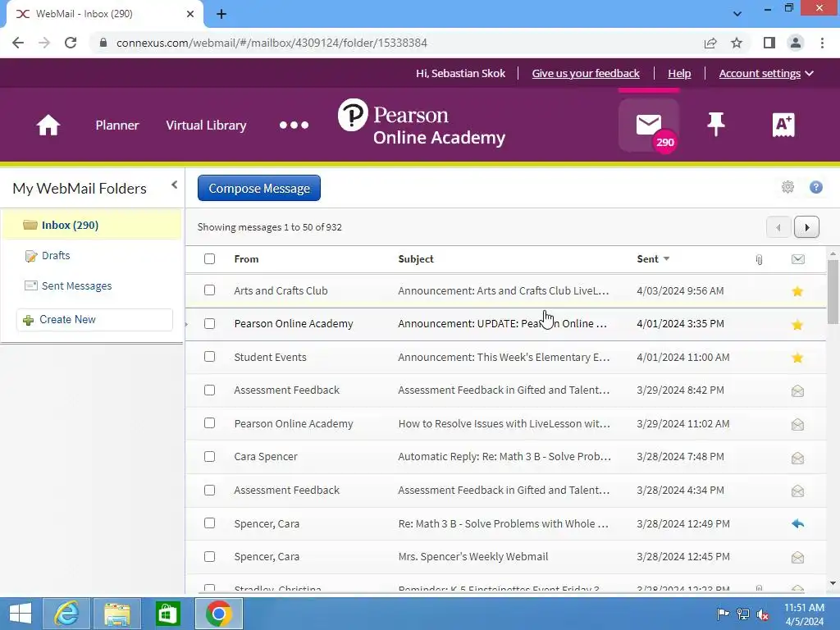Open File Explorer from taskbar
840x630 pixels.
[x=116, y=614]
